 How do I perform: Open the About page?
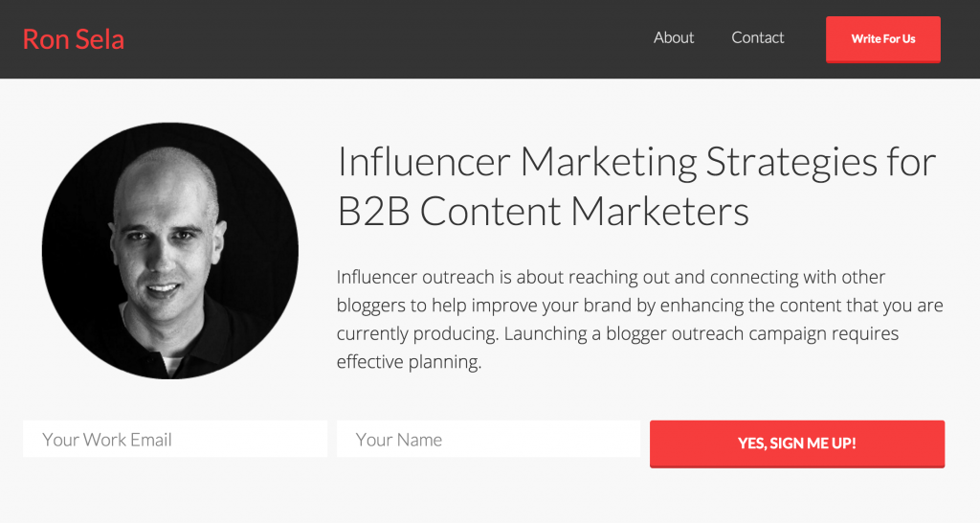pos(674,38)
